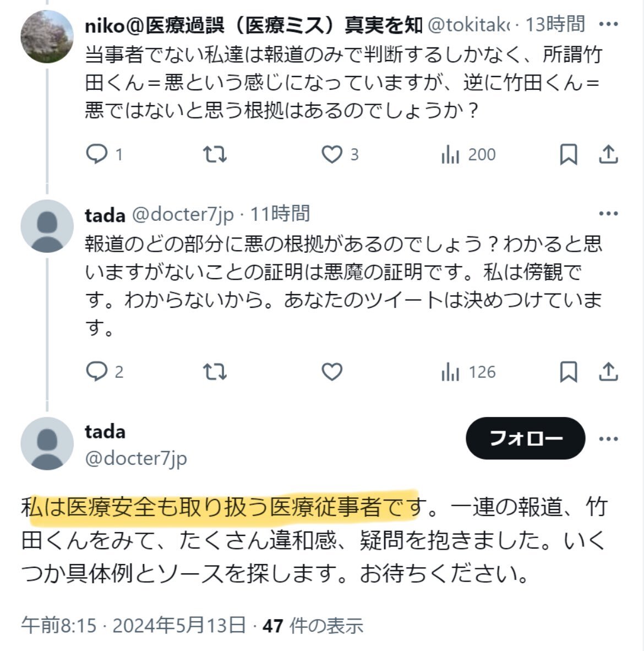The height and width of the screenshot is (651, 644).
Task: Follow tada with フォロー button
Action: tap(525, 438)
